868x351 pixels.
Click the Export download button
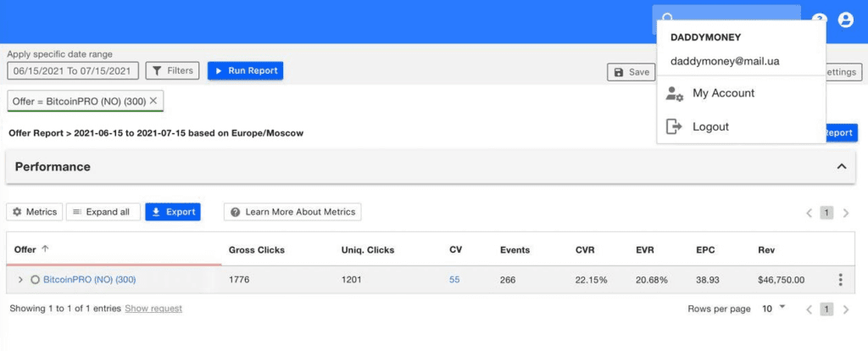click(x=173, y=212)
